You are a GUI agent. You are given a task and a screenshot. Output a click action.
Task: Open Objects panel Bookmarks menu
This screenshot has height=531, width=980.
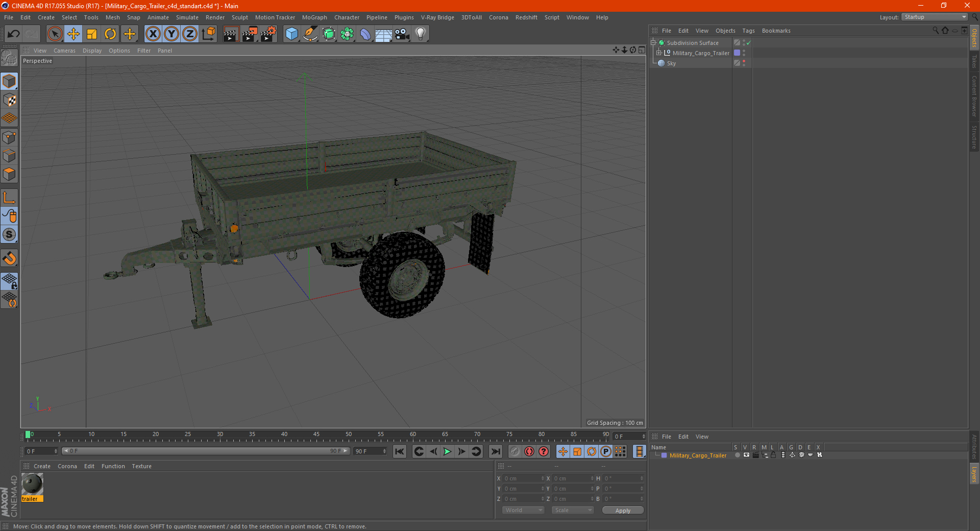(776, 31)
